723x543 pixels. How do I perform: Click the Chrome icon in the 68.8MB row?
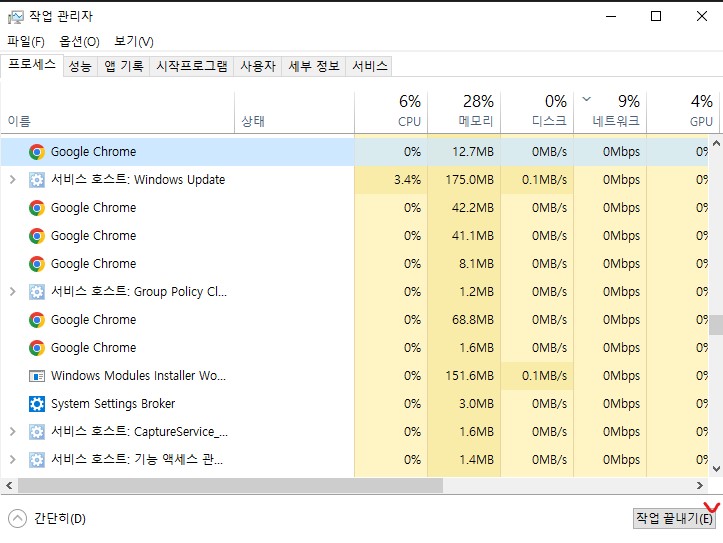36,320
